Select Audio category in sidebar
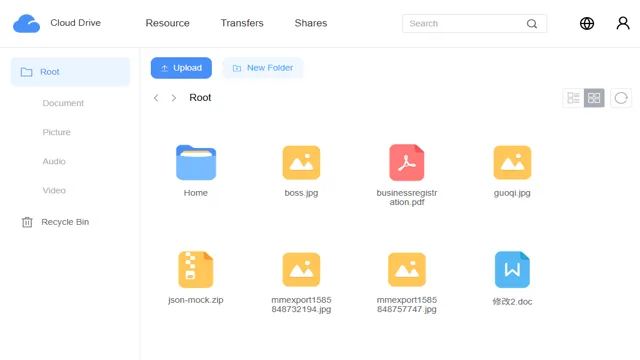Image resolution: width=640 pixels, height=360 pixels. [x=54, y=161]
